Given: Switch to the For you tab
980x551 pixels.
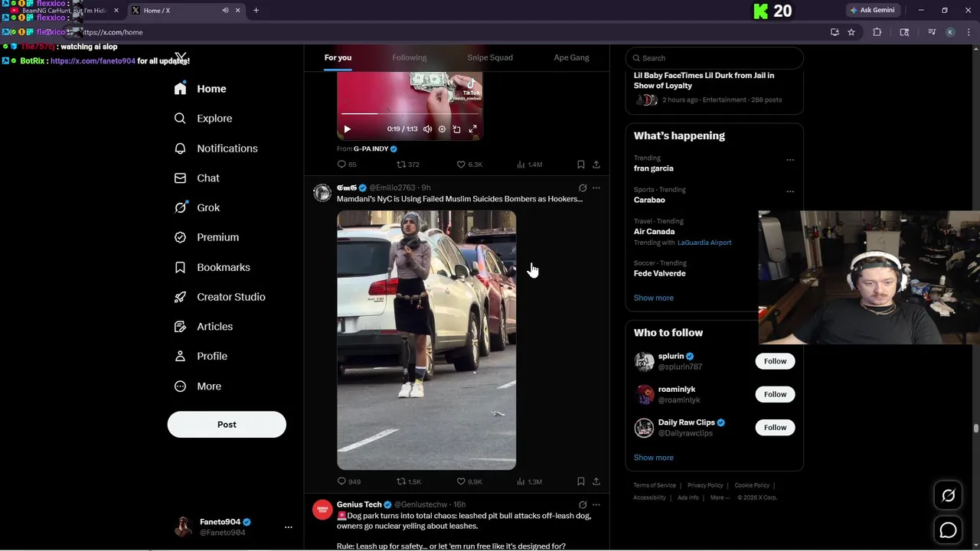Looking at the screenshot, I should 338,57.
